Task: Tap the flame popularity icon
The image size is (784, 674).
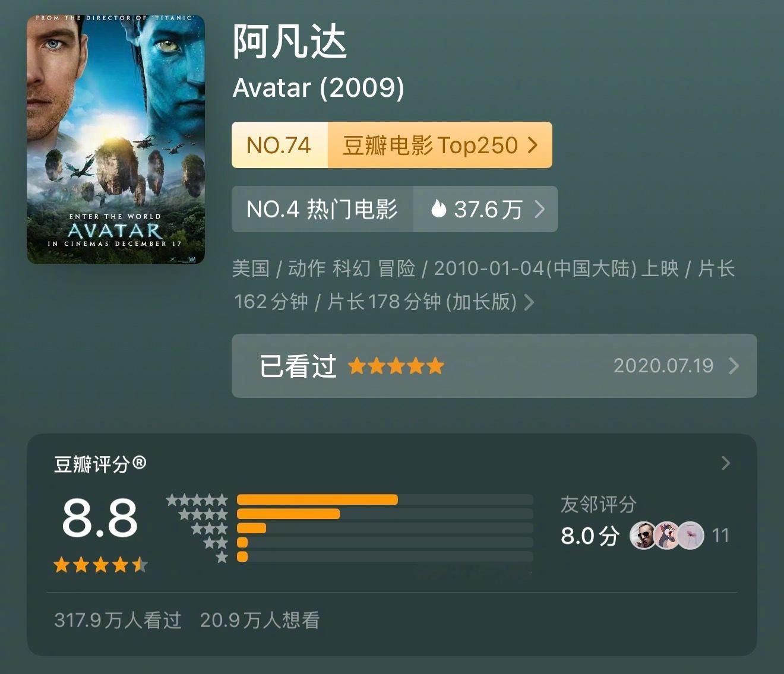Action: coord(438,208)
